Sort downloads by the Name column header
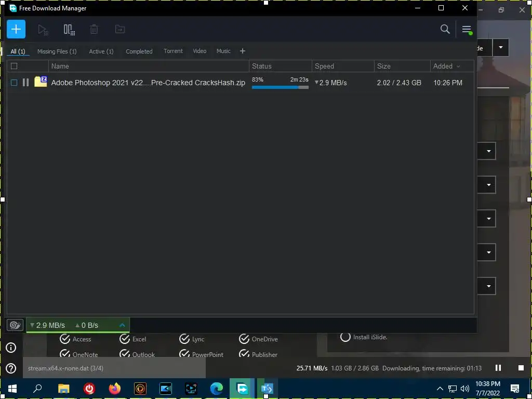Viewport: 532px width, 399px height. coord(149,66)
